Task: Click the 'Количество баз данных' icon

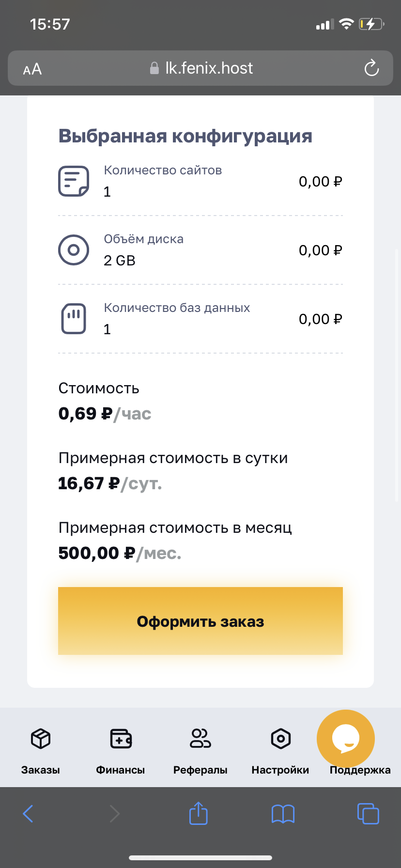Action: [x=74, y=319]
